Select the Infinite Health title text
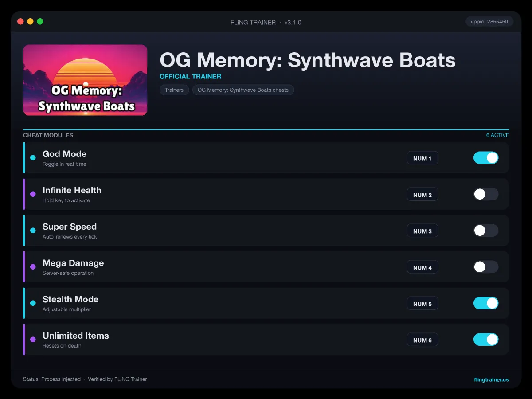Screen dimensions: 532x399 pyautogui.click(x=72, y=190)
